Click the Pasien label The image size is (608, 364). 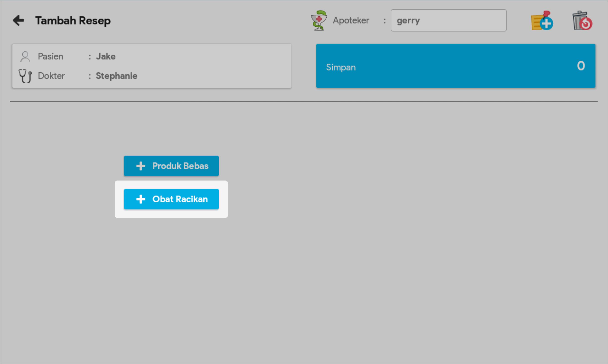(x=50, y=56)
